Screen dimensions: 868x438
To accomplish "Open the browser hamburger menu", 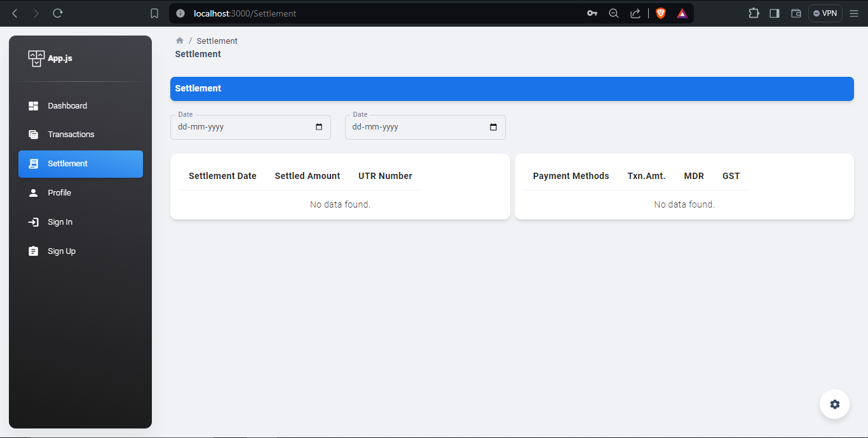I will click(854, 13).
